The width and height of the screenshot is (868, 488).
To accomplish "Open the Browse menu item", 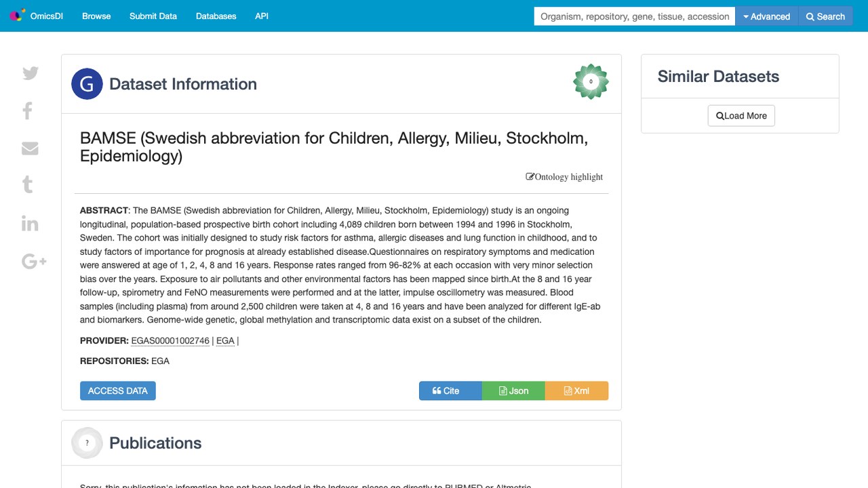I will (x=96, y=16).
